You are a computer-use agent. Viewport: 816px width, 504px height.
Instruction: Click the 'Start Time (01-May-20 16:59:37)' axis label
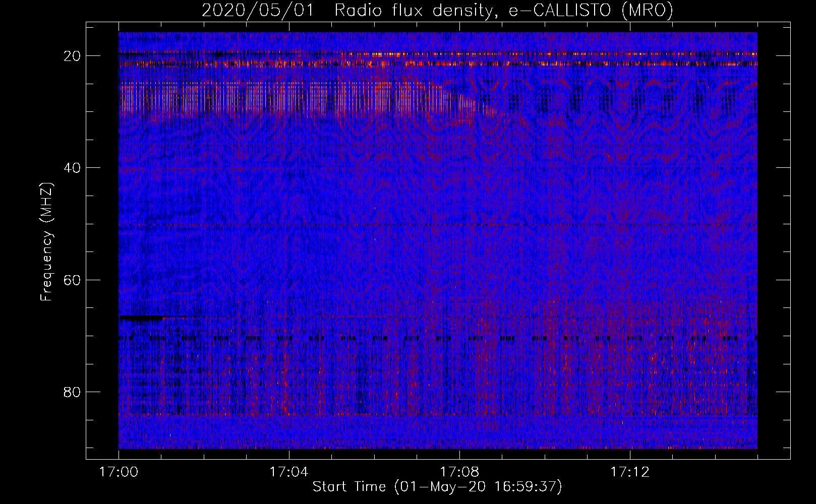(437, 487)
